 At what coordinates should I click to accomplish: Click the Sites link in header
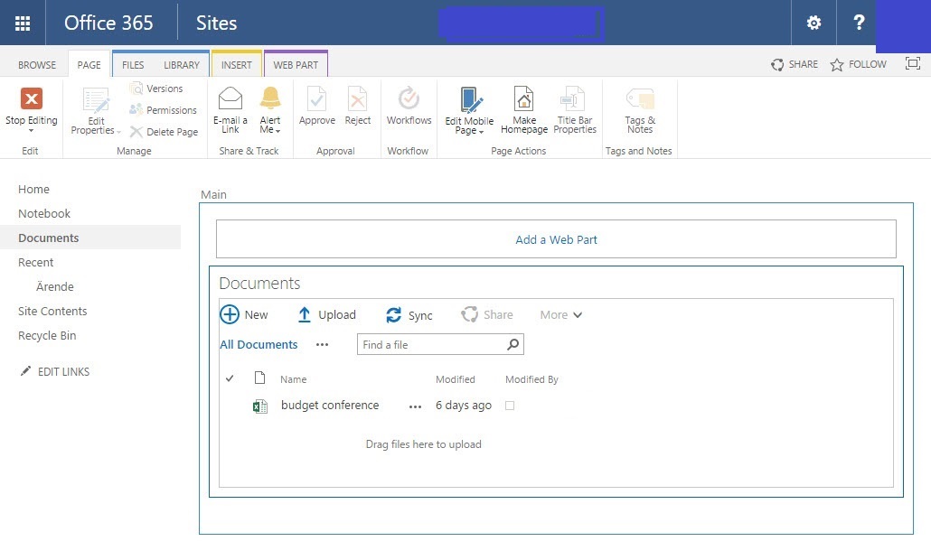click(x=216, y=23)
